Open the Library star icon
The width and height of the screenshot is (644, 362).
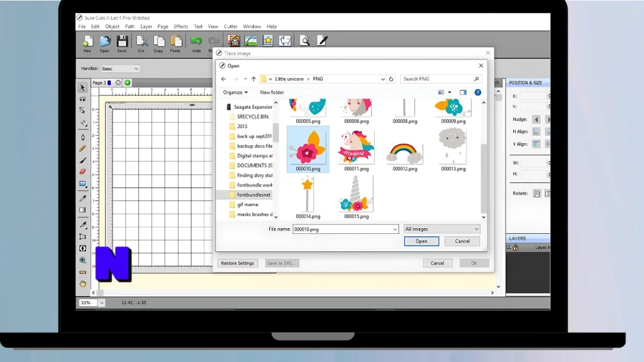(x=268, y=41)
